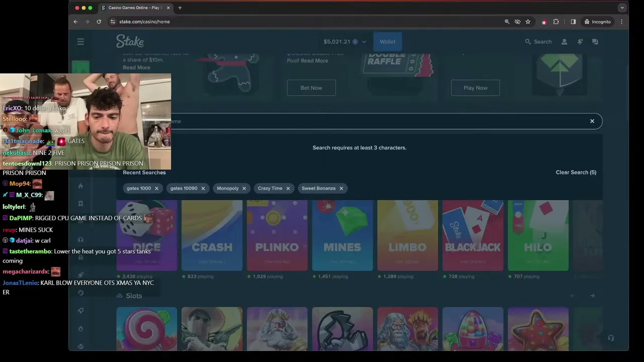Toggle the browser side panel
This screenshot has height=362, width=644.
573,22
